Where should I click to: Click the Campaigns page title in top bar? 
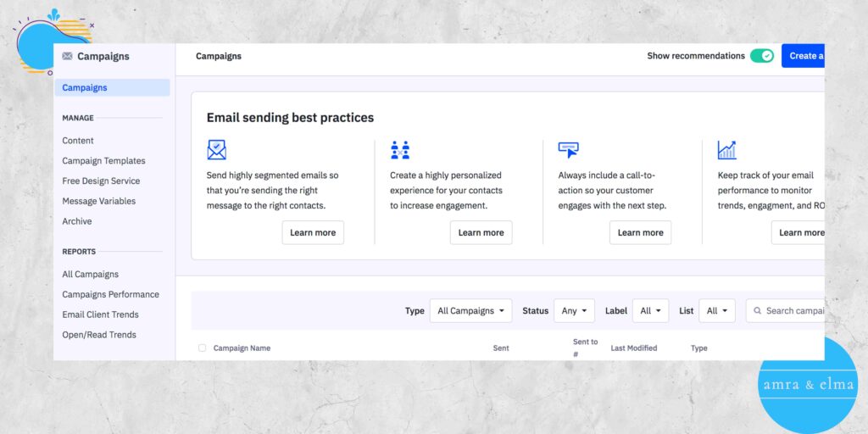click(219, 56)
